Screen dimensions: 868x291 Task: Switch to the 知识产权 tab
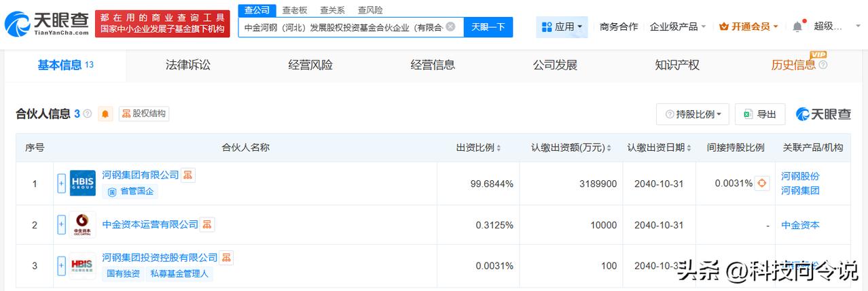[x=677, y=65]
